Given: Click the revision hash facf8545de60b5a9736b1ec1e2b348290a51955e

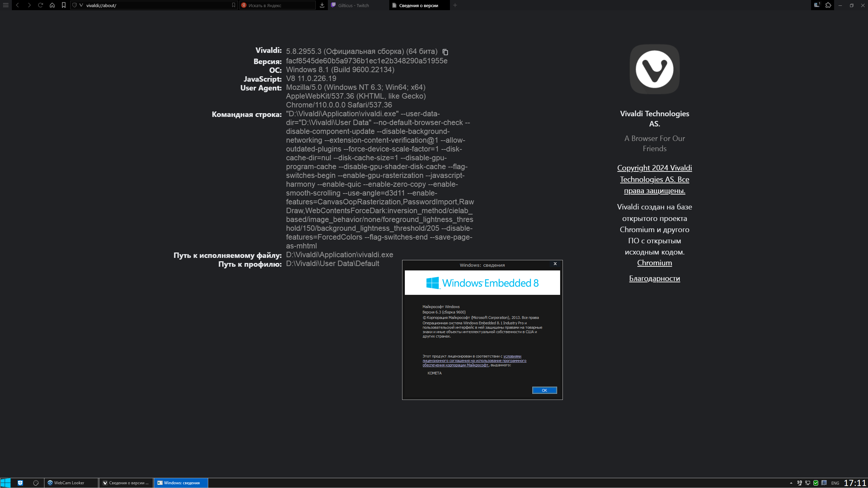Looking at the screenshot, I should point(367,61).
